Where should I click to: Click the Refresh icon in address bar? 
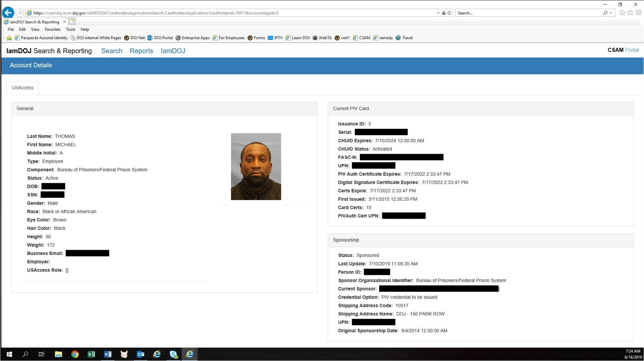click(449, 13)
